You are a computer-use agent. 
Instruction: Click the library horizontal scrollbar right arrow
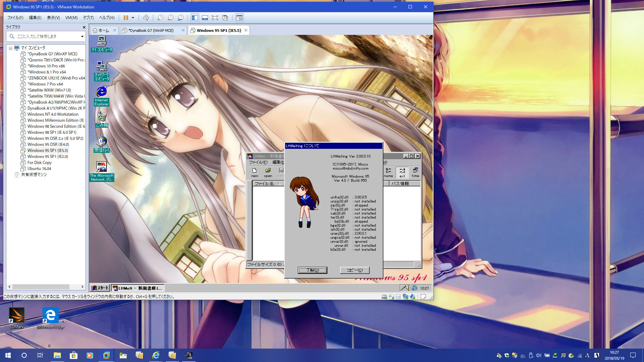(82, 287)
